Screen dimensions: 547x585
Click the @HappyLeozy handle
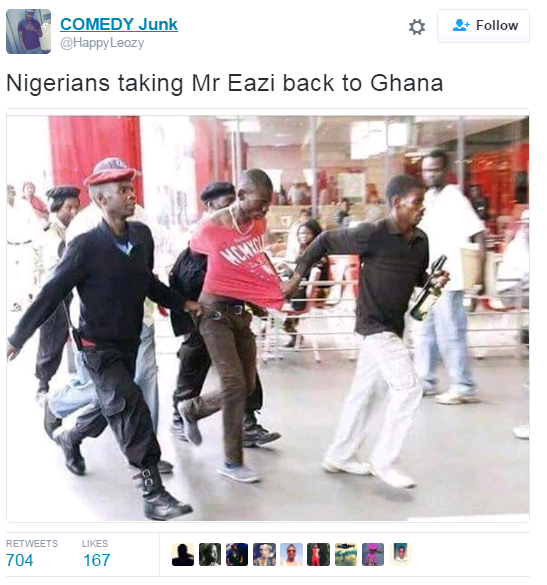[102, 43]
